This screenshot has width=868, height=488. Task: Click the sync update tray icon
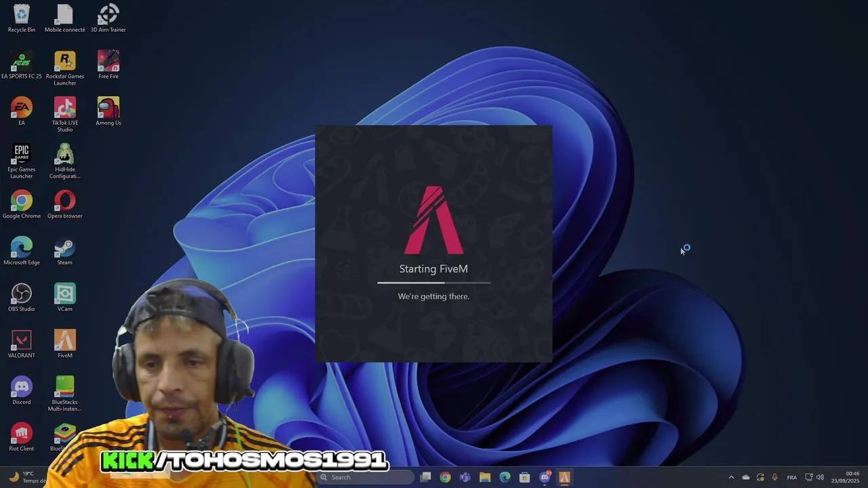click(x=760, y=477)
